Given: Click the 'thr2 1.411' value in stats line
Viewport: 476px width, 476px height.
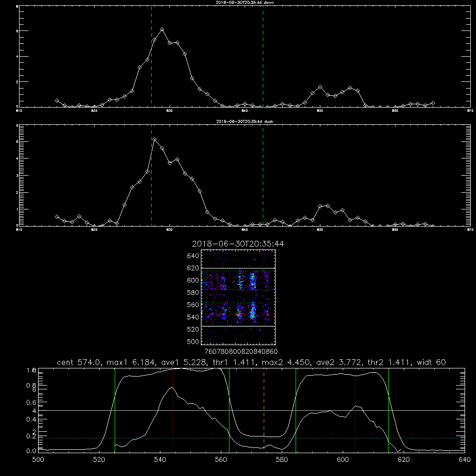Looking at the screenshot, I should point(389,362).
